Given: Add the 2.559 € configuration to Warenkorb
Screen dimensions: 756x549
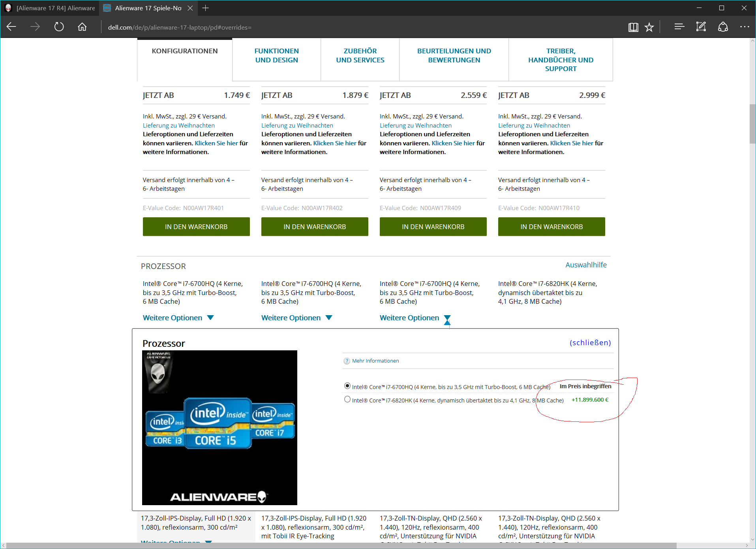Looking at the screenshot, I should [433, 227].
